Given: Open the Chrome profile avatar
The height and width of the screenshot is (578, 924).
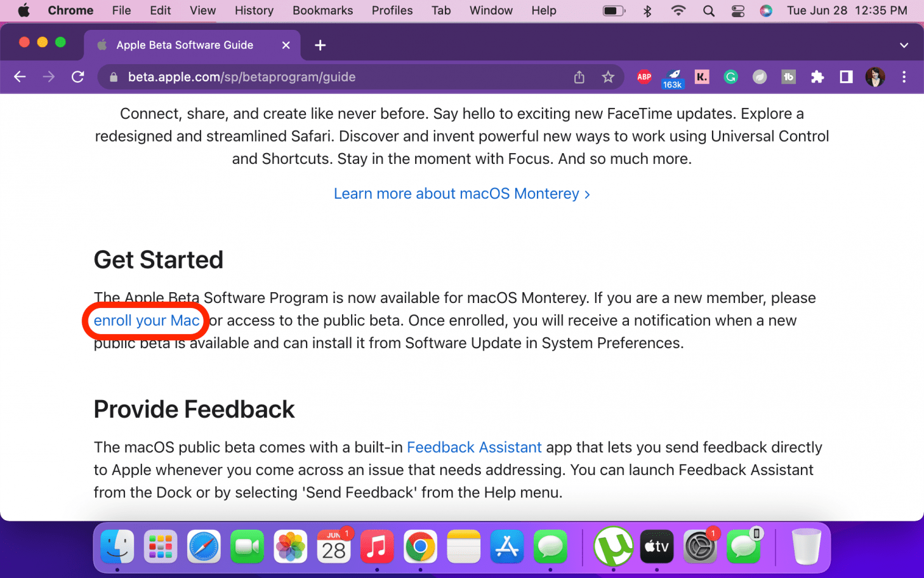Looking at the screenshot, I should [875, 77].
